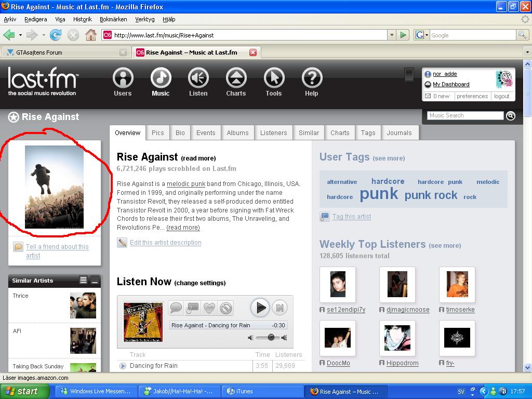Skip to next track in player
532x399 pixels.
point(280,308)
